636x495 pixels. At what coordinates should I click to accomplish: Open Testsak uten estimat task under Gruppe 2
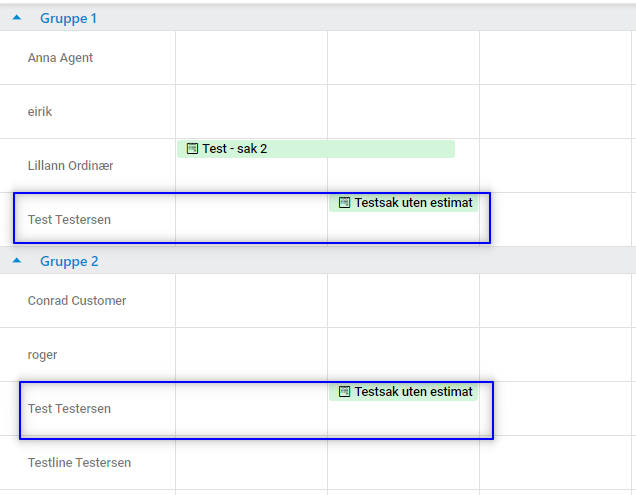(412, 392)
